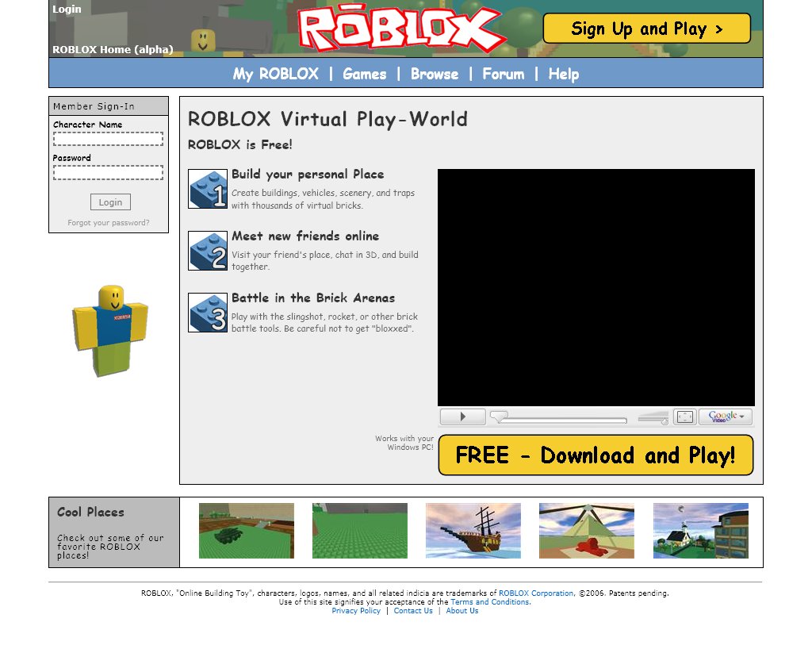Click the ROBLOX is Free! text
The image size is (812, 649).
click(x=239, y=144)
